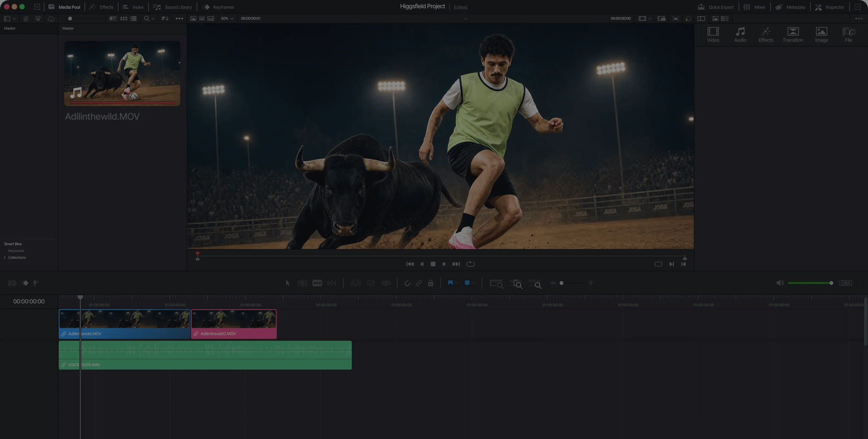Open the Effects panel in top toolbar
Image resolution: width=868 pixels, height=439 pixels.
101,7
